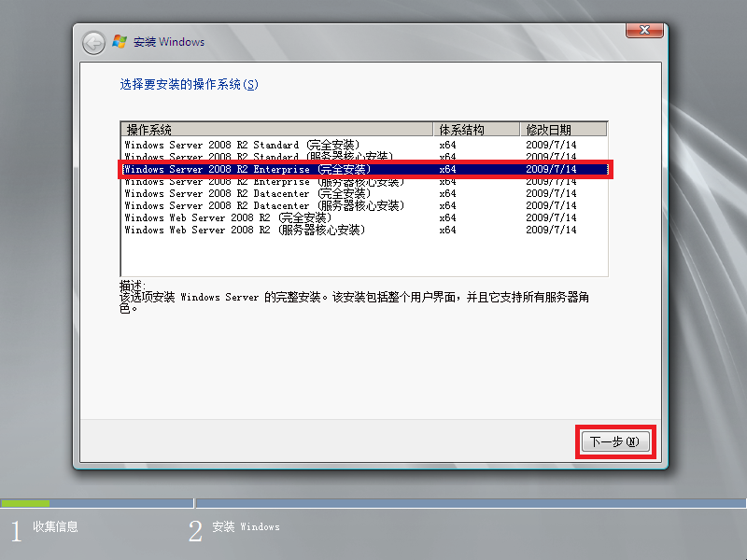Select Windows Server 2008 R2 Datacenter (完全安装)
Viewport: 747px width, 560px height.
364,194
